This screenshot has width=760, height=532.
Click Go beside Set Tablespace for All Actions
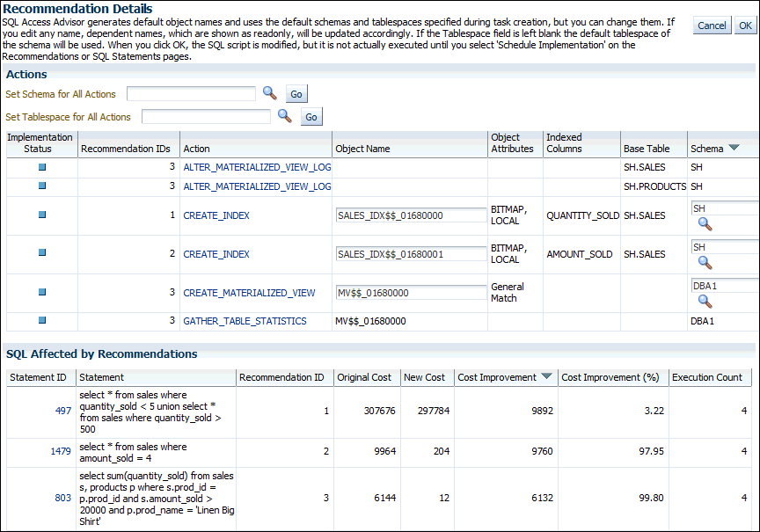[311, 116]
